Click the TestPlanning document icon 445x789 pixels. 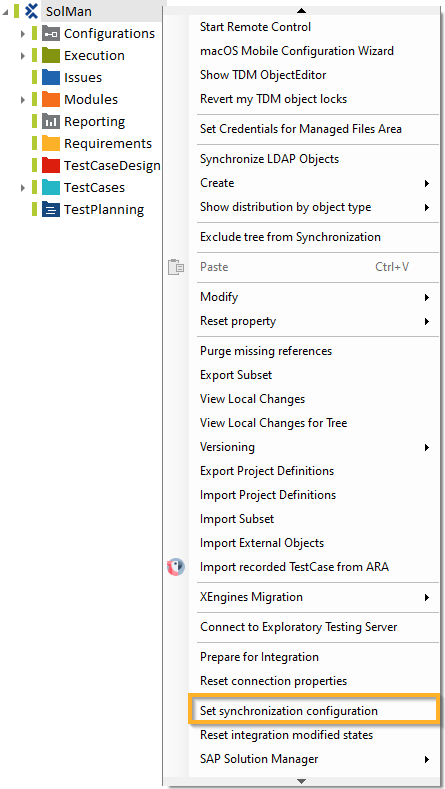(51, 209)
